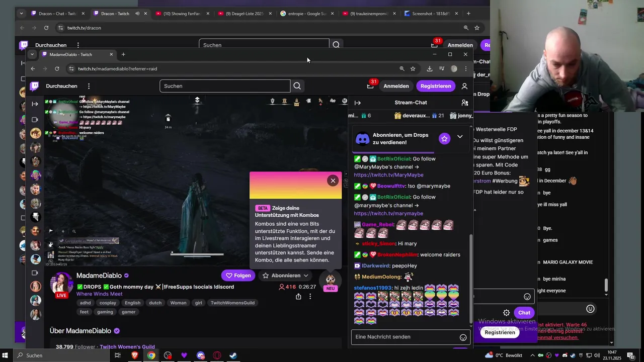Open chat settings gear in background window
The width and height of the screenshot is (644, 362).
pos(507,313)
